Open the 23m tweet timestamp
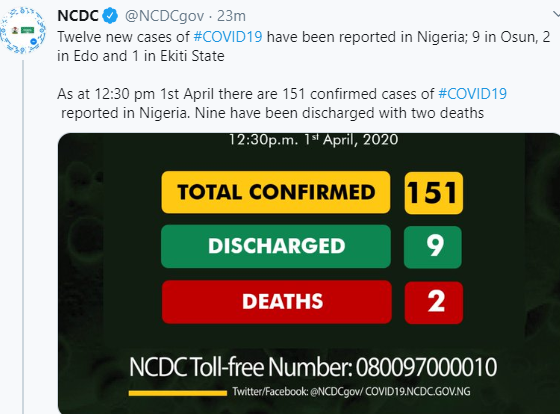This screenshot has width=560, height=414. click(231, 16)
